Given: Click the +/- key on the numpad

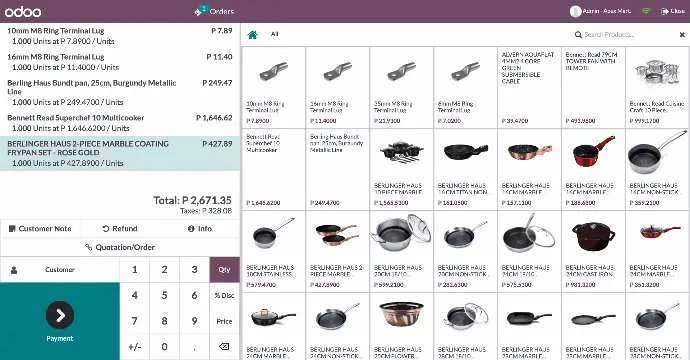Looking at the screenshot, I should click(135, 347).
